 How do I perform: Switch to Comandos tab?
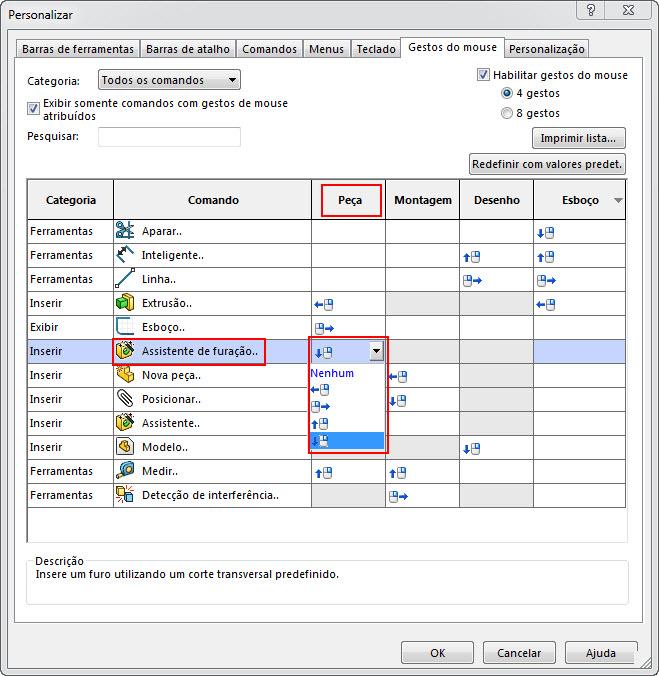click(269, 49)
